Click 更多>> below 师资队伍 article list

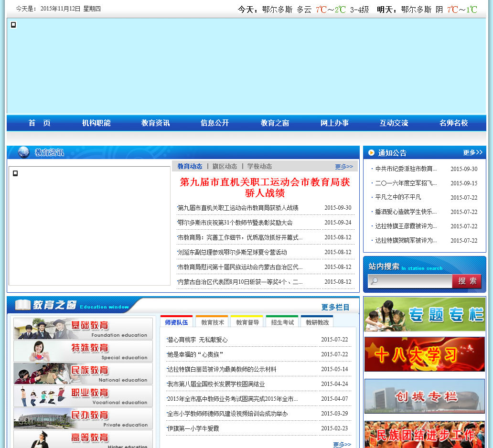[342, 445]
